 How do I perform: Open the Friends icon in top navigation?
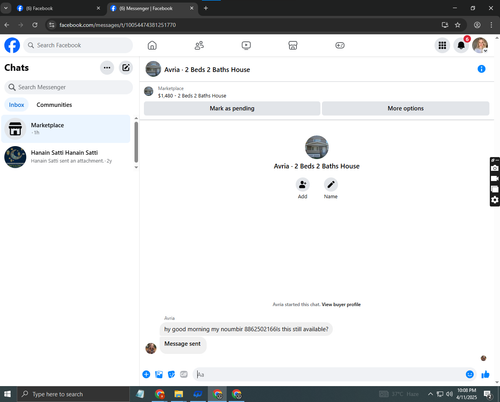click(x=199, y=45)
